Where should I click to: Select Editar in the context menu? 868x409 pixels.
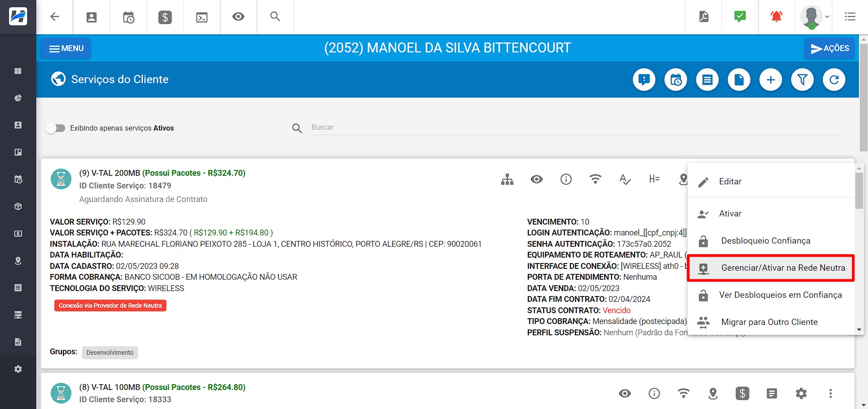pos(771,182)
